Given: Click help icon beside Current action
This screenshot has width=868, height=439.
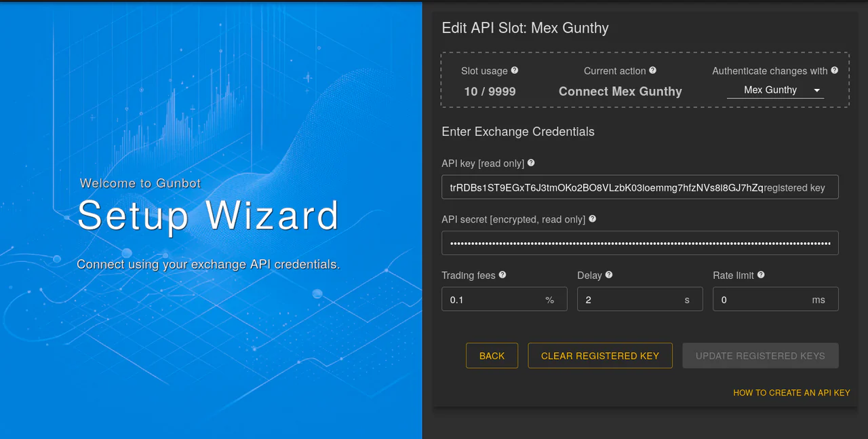Looking at the screenshot, I should click(652, 71).
